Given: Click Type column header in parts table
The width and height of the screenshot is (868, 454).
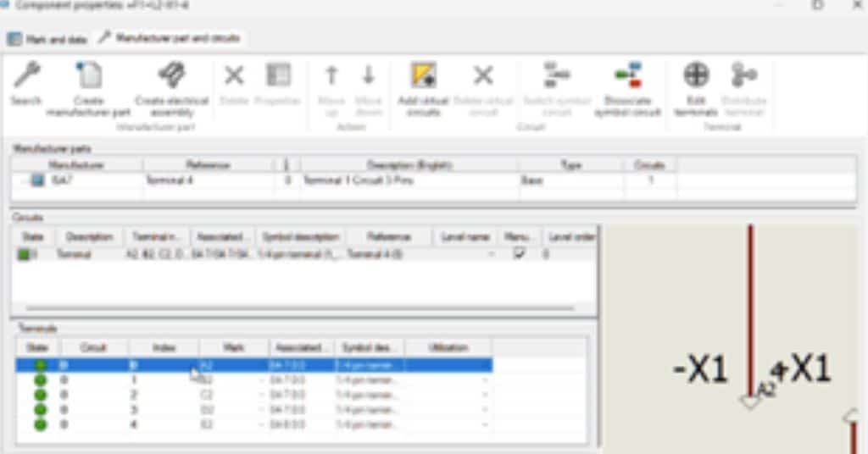Looking at the screenshot, I should [x=570, y=165].
